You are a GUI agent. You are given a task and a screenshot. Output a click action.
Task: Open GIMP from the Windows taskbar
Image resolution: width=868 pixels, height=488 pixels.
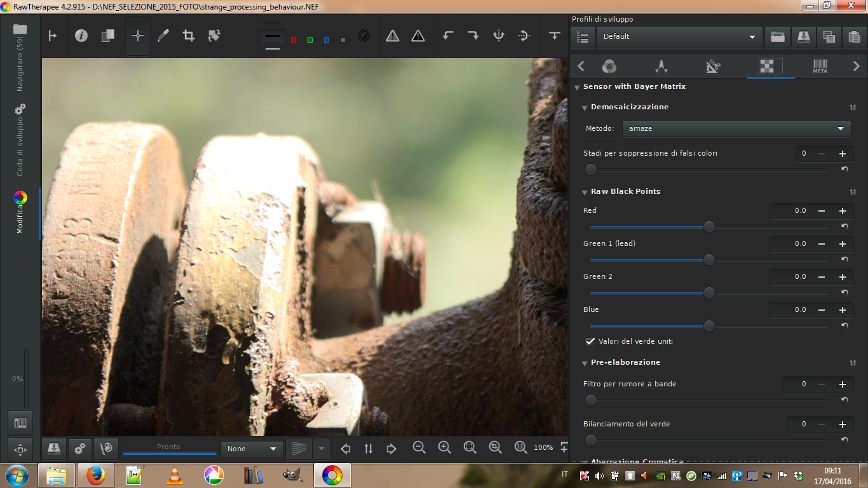(292, 475)
